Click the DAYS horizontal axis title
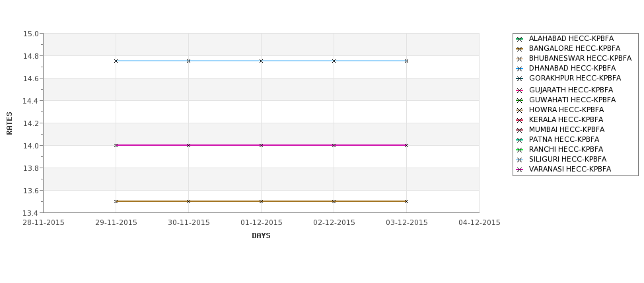Screen dimensions: 644x283 261,236
